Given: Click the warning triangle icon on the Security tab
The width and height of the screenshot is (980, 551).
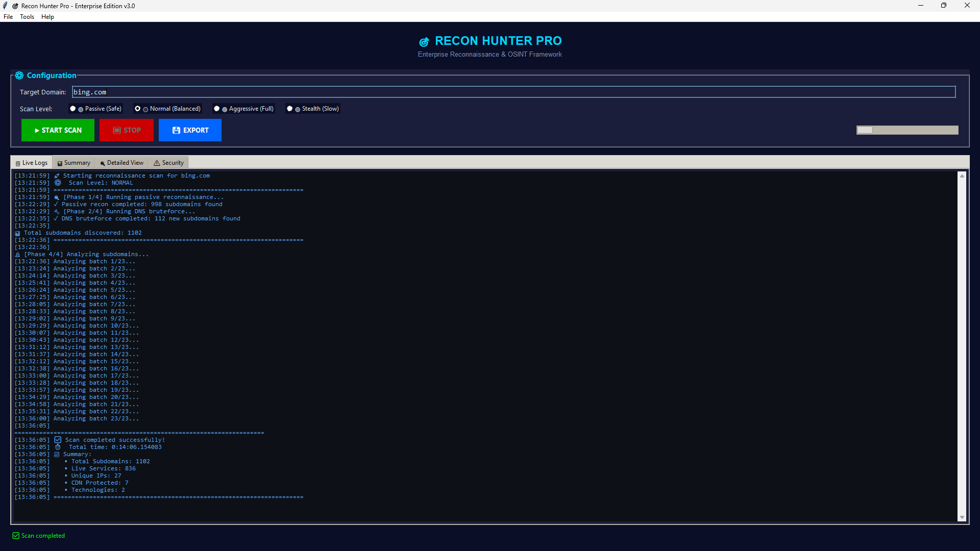Looking at the screenshot, I should (157, 163).
